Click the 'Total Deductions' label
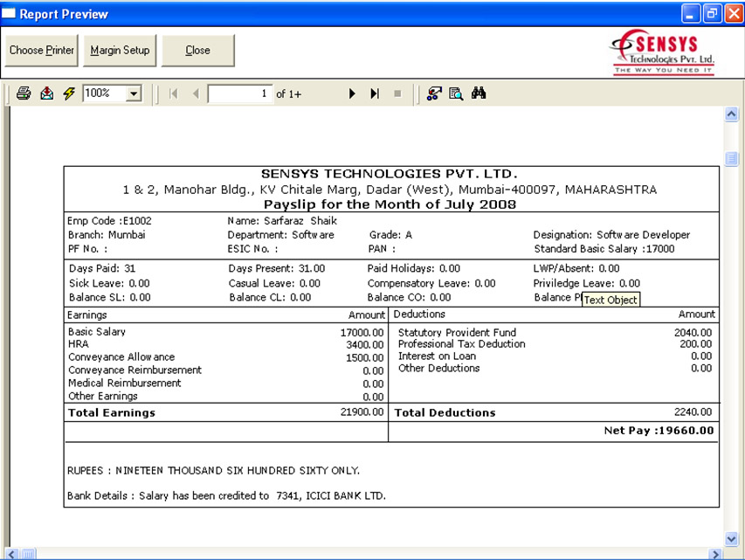The image size is (745, 560). pos(445,412)
